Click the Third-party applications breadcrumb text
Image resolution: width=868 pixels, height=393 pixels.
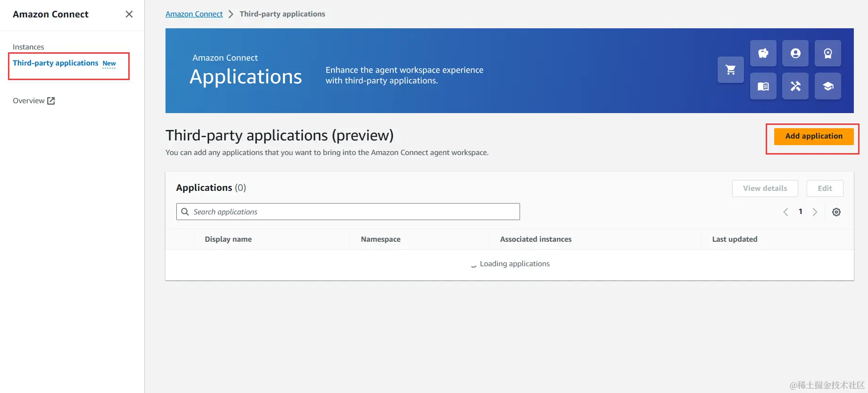click(282, 14)
